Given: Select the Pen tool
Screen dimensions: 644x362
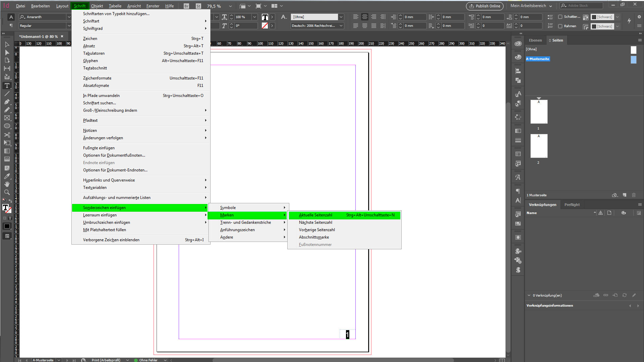Looking at the screenshot, I should [x=7, y=102].
